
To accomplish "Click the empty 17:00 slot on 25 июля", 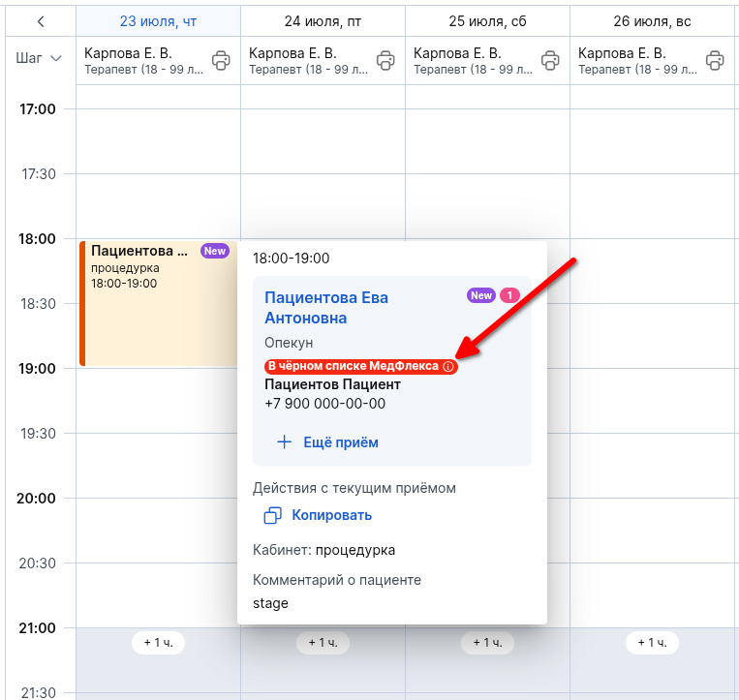I will 487,141.
